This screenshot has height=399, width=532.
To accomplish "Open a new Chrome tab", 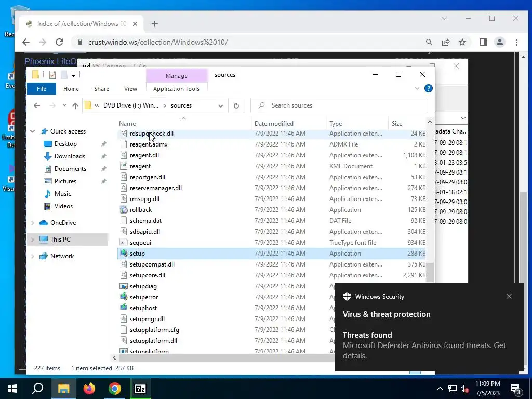I will click(155, 24).
